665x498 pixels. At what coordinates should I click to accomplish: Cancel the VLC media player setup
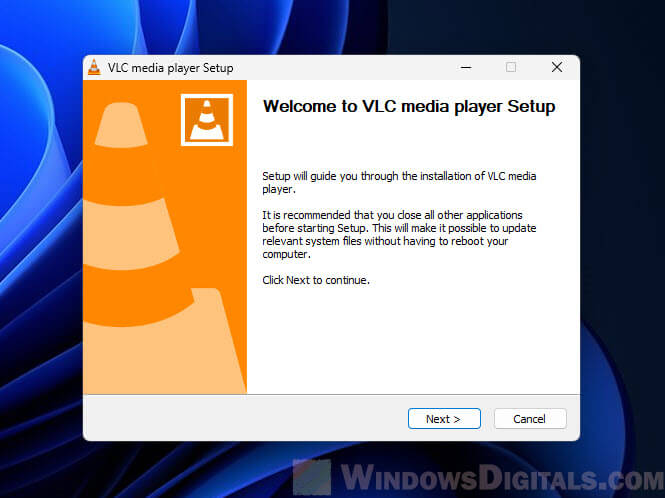click(530, 419)
